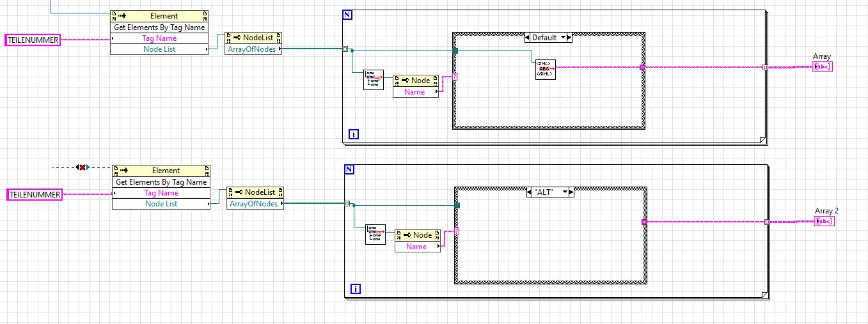
Task: Open the Default case selector dropdown
Action: coord(564,38)
